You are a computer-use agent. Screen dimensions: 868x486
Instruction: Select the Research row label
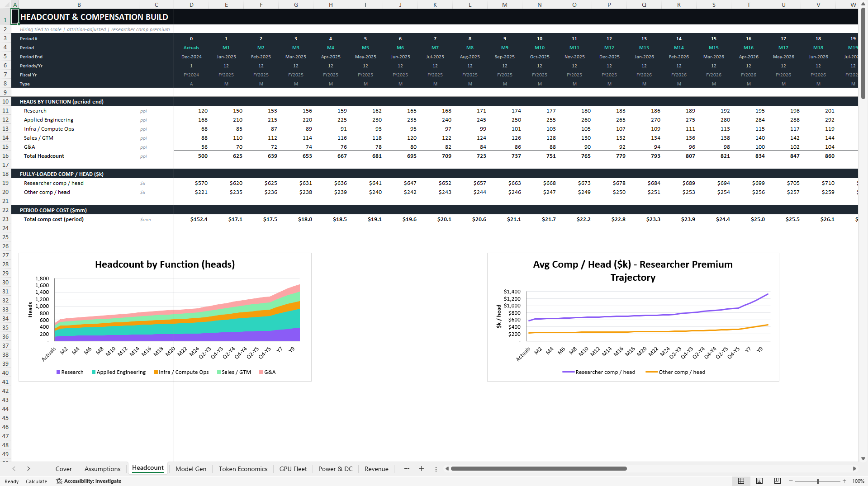[x=35, y=111]
